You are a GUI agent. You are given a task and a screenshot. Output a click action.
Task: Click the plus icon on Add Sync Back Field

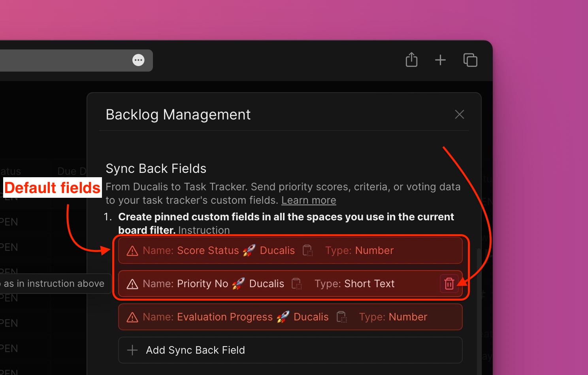[132, 350]
